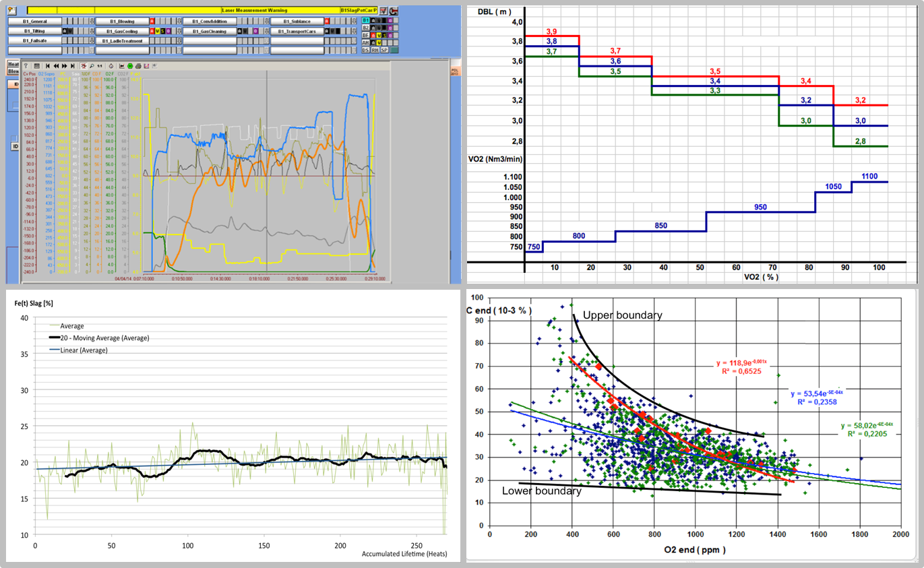Open the help question-mark icon in trend toolbar
Viewport: 924px width, 568px height.
click(26, 66)
